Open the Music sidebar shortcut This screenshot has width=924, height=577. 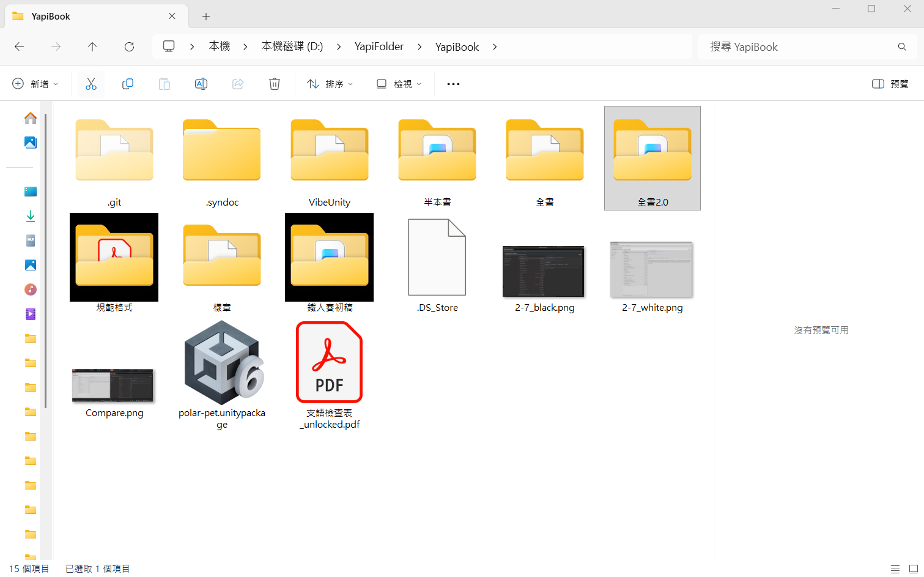coord(31,289)
